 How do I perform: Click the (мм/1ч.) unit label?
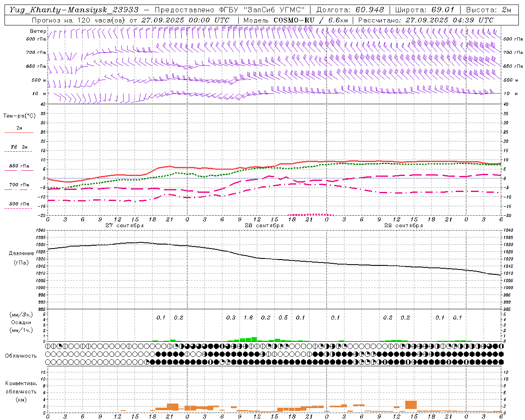[x=21, y=330]
